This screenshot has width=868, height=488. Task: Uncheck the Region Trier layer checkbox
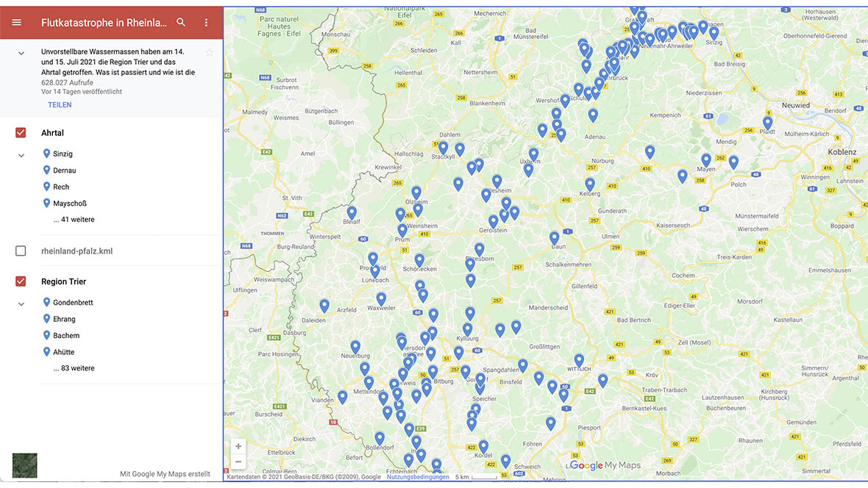coord(21,281)
